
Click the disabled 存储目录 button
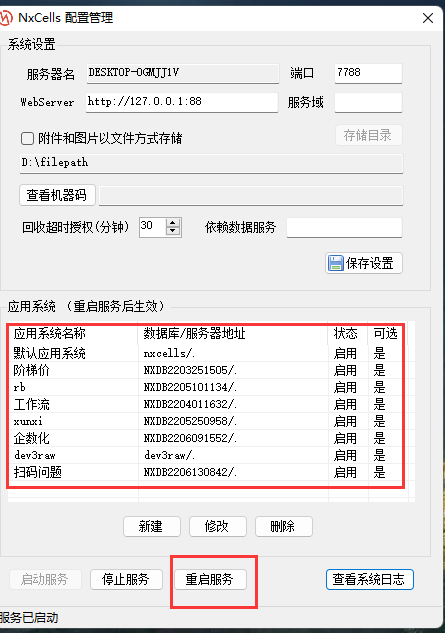coord(368,135)
